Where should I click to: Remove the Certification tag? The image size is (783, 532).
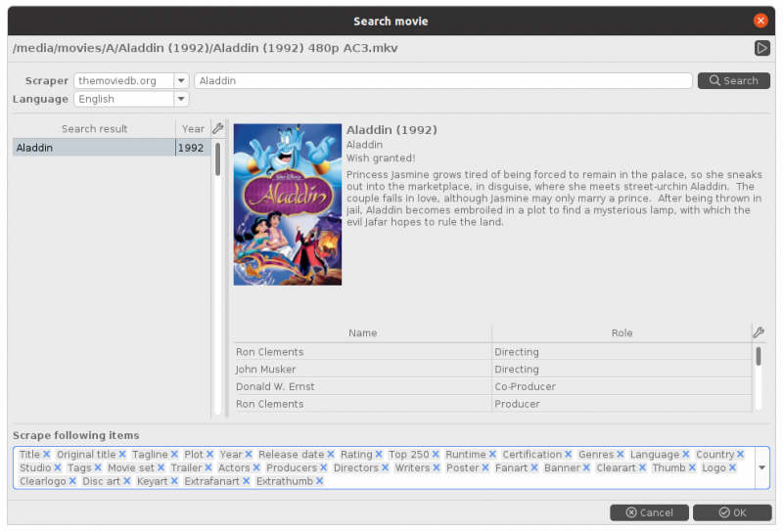pos(568,454)
